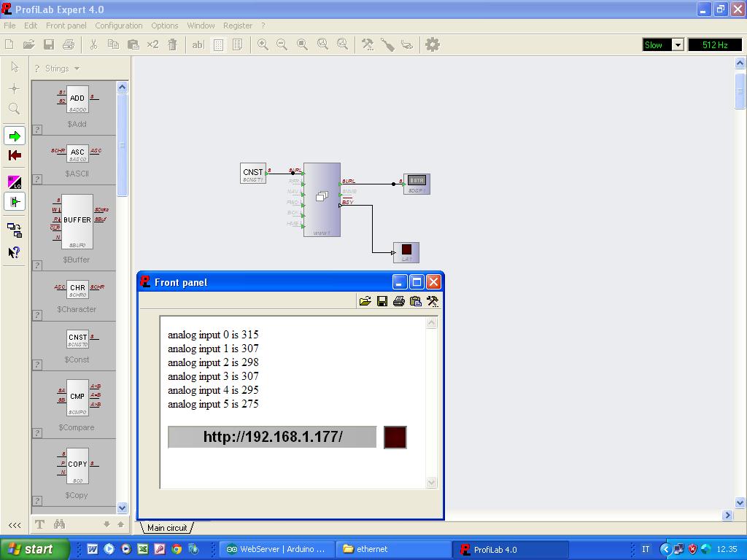Click open folder icon in Front panel window
The width and height of the screenshot is (747, 560).
coord(365,301)
